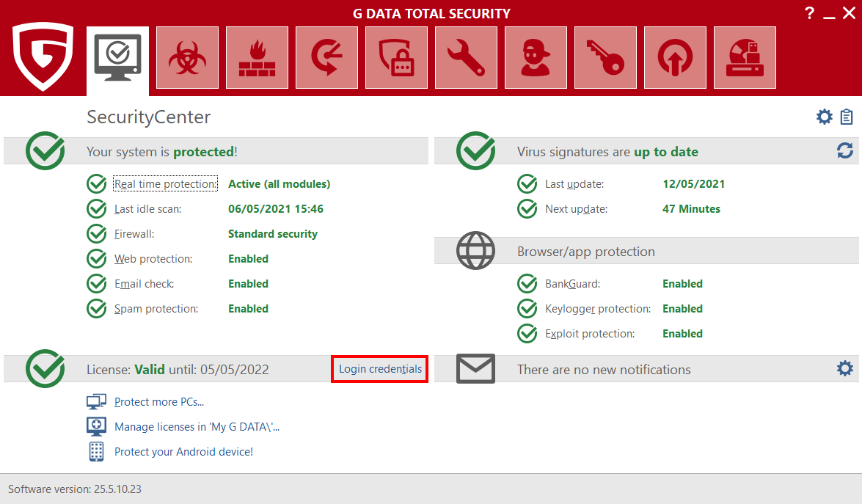Click checkmark beside Web protection

point(96,258)
